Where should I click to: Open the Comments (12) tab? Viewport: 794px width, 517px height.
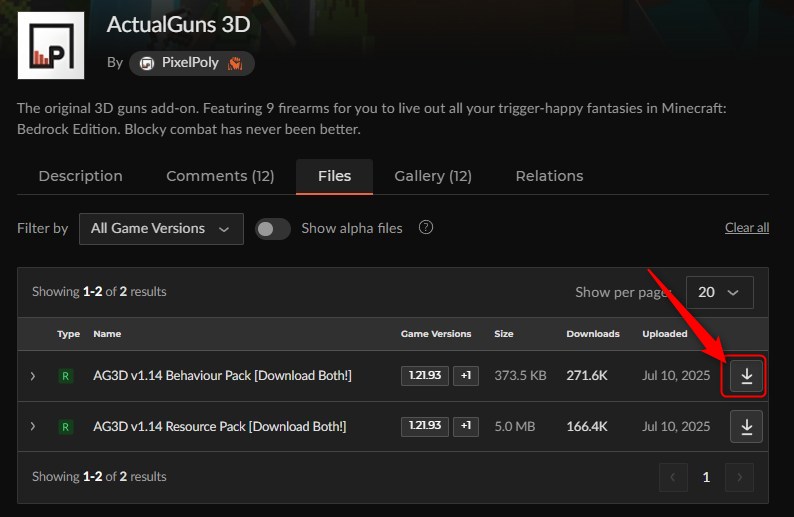click(x=220, y=176)
